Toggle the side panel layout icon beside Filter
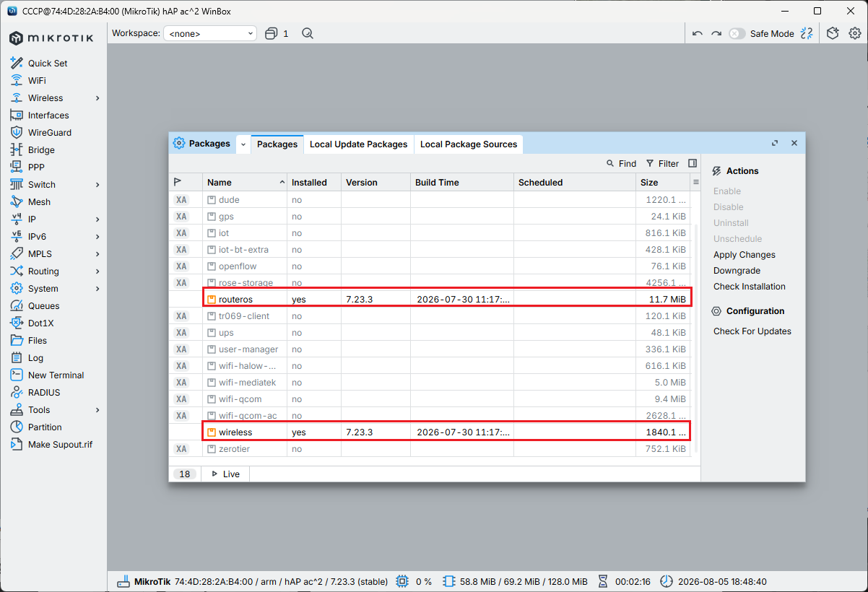Screen dimensions: 868x592 693,163
